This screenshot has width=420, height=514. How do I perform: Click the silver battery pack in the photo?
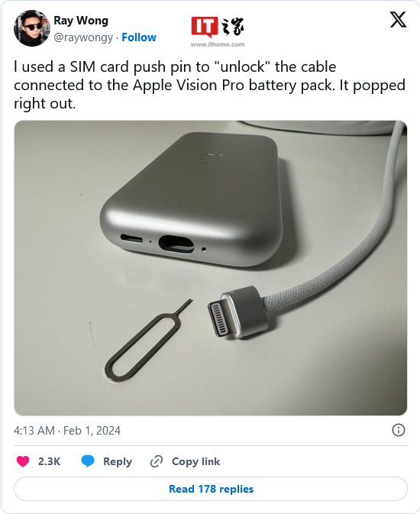pyautogui.click(x=192, y=198)
